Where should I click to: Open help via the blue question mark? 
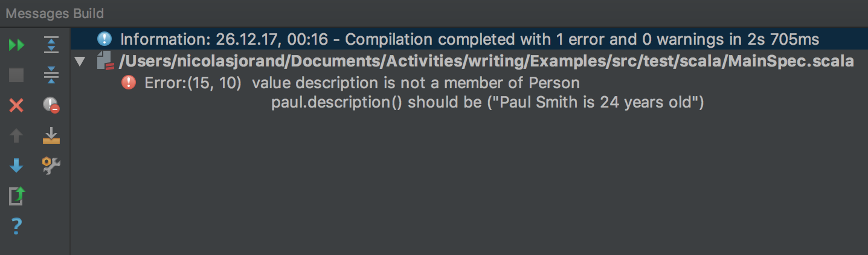[17, 227]
